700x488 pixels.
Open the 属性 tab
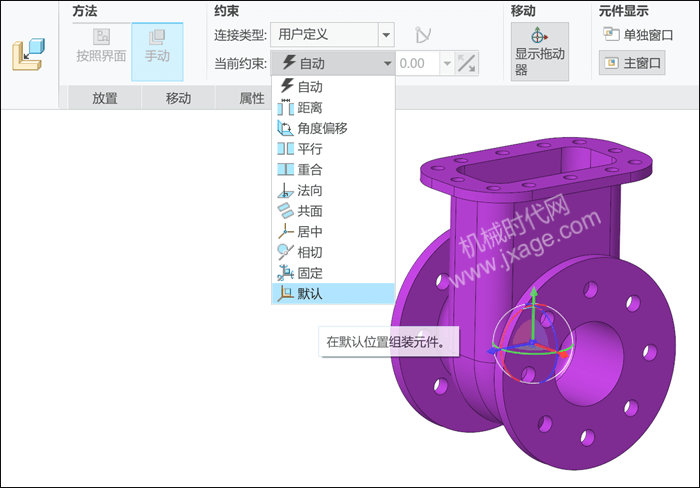tap(252, 98)
